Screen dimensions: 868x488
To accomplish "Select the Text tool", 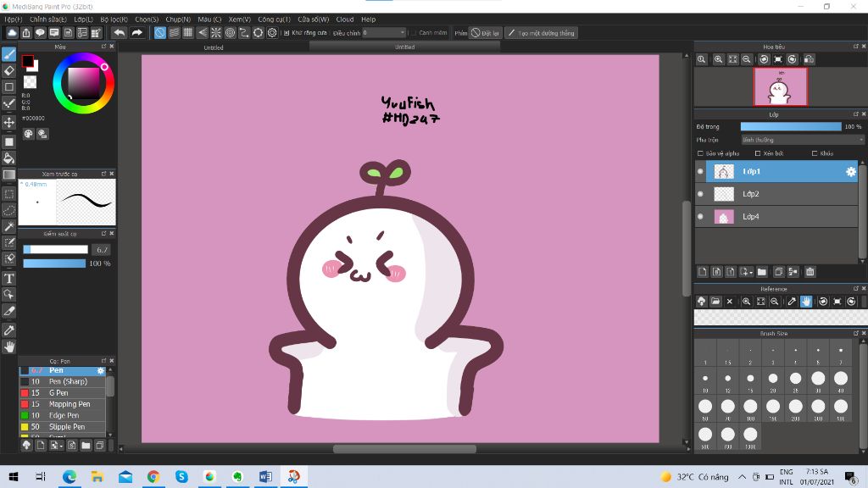I will point(8,278).
